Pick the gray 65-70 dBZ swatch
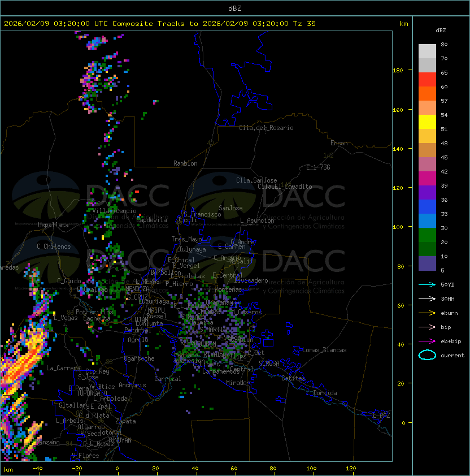The height and width of the screenshot is (476, 470). 427,65
